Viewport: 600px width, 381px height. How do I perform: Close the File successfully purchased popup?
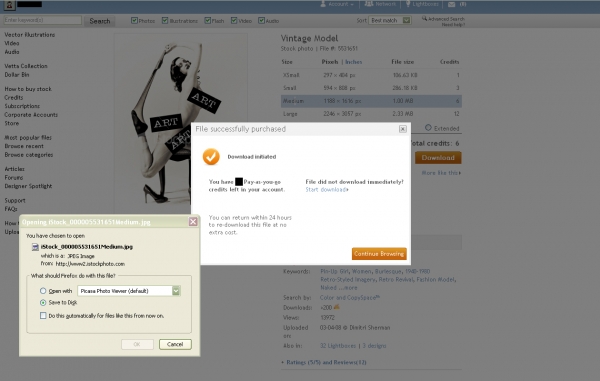tap(403, 129)
